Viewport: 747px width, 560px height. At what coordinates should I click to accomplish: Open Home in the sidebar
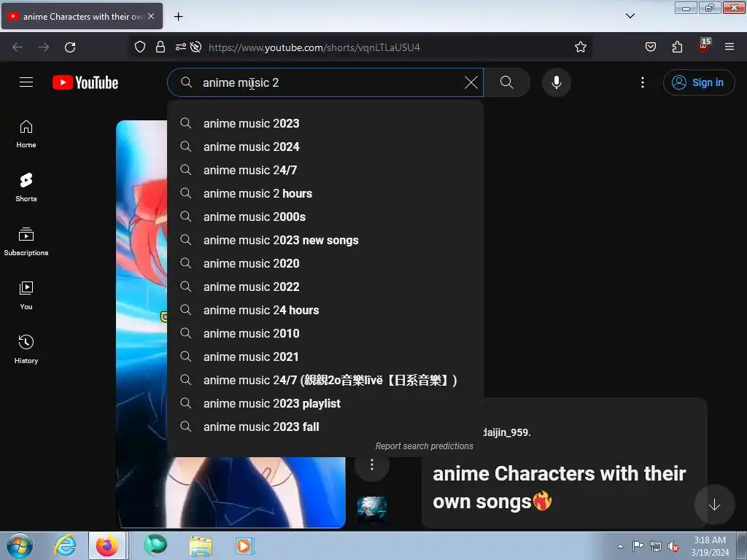[x=26, y=134]
